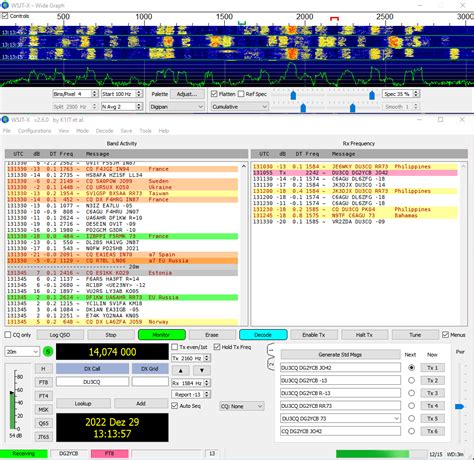Click the Halt Tx button

tap(365, 335)
